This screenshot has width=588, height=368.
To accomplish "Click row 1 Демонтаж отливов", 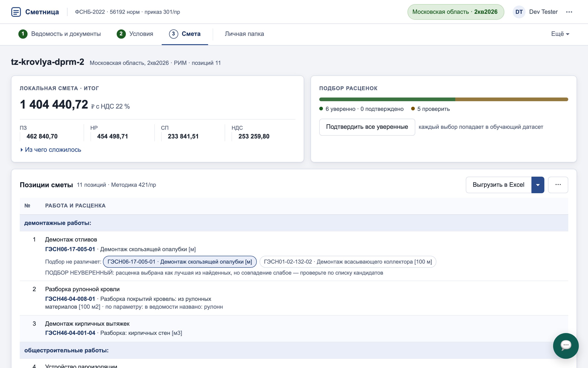I will pyautogui.click(x=294, y=256).
